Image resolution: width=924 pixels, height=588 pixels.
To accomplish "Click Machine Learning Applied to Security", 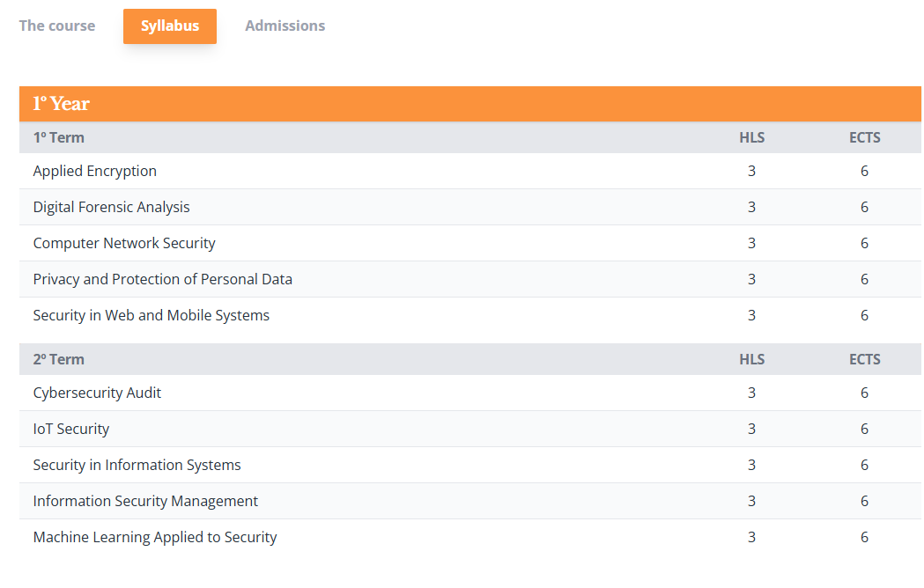I will (155, 537).
